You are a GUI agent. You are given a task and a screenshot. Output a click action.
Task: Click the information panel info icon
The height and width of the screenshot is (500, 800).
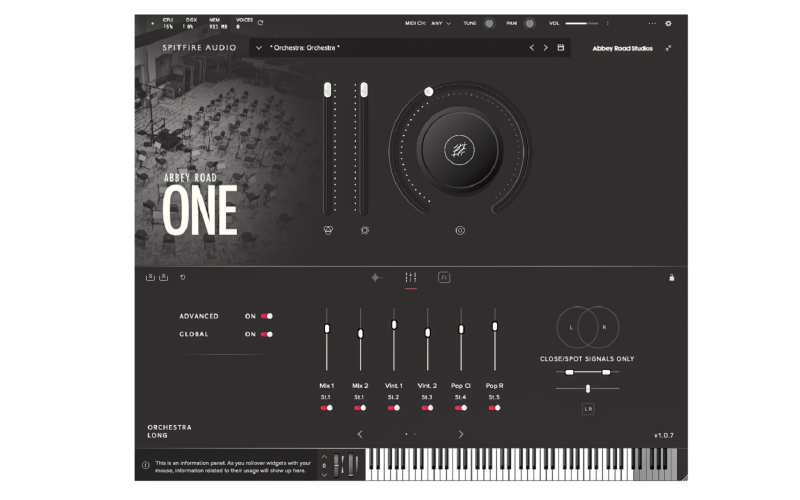(145, 465)
